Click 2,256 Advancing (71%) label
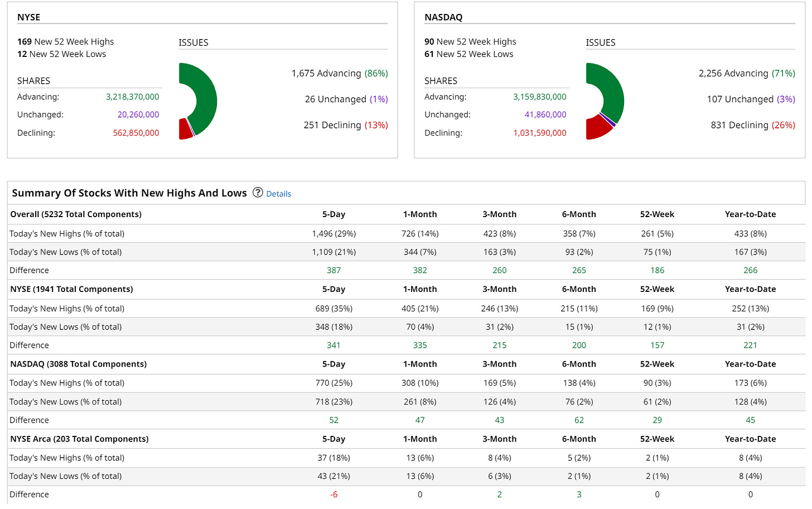The image size is (812, 509). click(747, 74)
